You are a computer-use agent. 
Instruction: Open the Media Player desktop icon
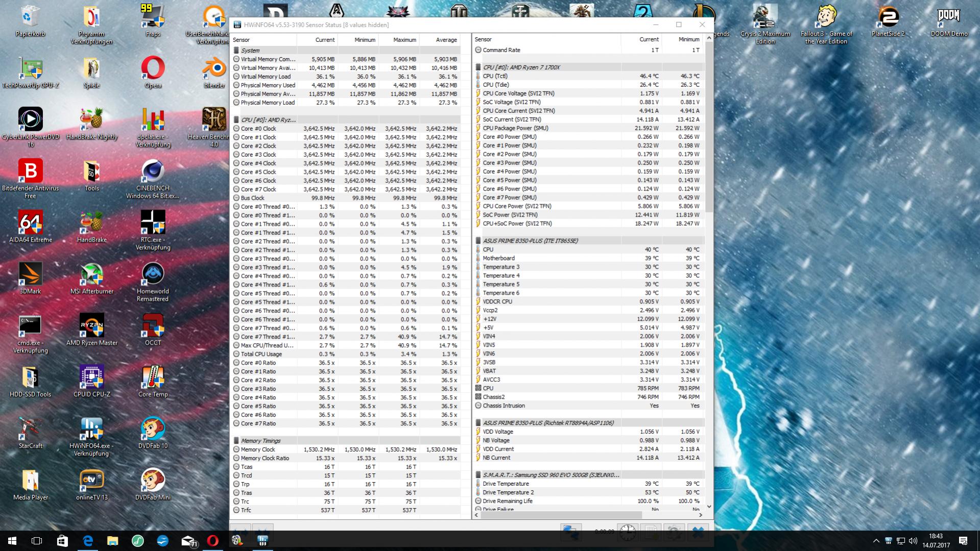tap(30, 485)
